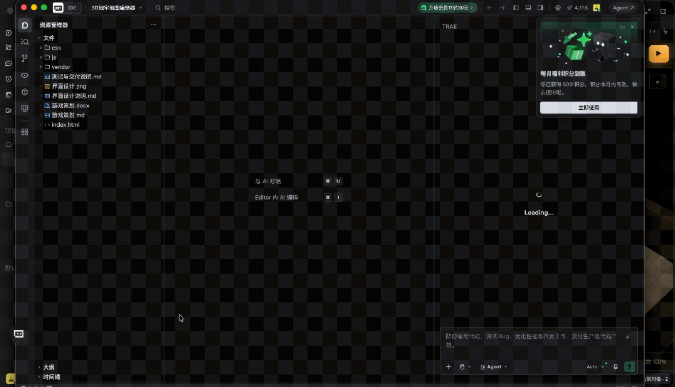Image resolution: width=675 pixels, height=387 pixels.
Task: Open the Agent mode dropdown in chat input
Action: 493,367
